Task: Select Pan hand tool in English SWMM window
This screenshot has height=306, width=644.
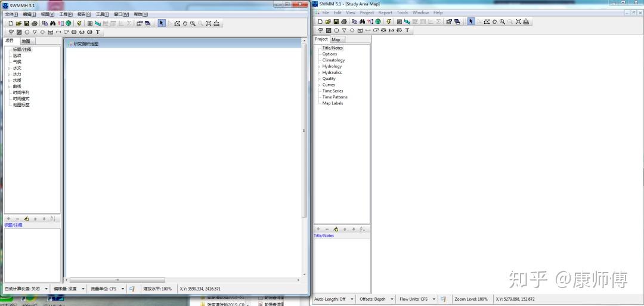Action: (x=494, y=21)
